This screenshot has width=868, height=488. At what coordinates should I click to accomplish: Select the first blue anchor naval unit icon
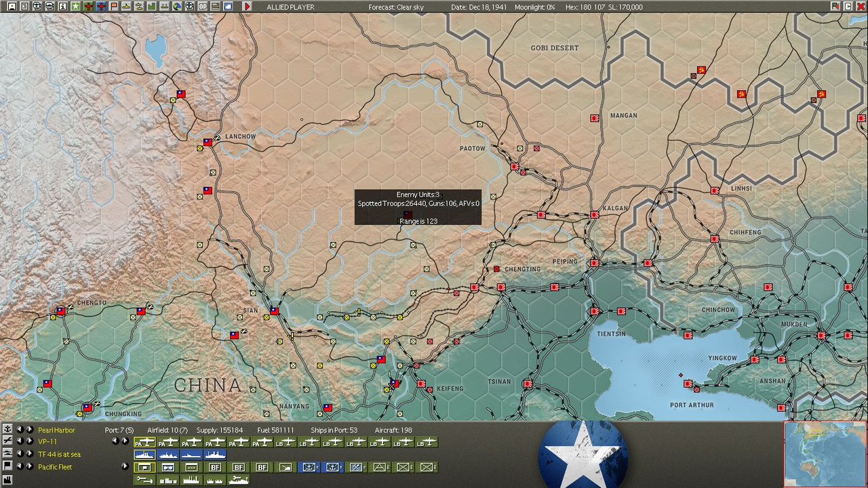309,467
